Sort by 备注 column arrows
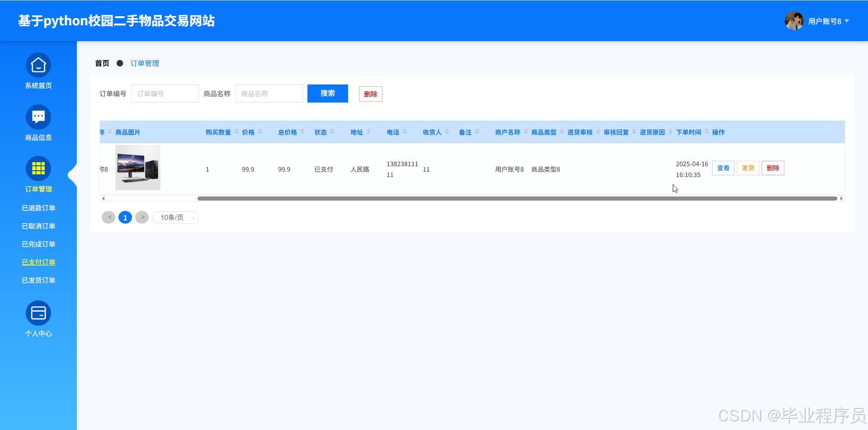 coord(477,131)
